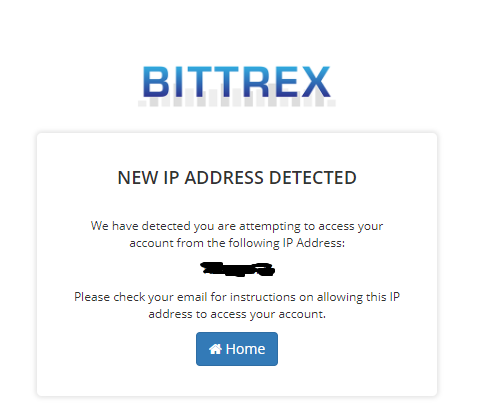The image size is (480, 410).
Task: Open the BITTREX logo at the top
Action: 237,86
